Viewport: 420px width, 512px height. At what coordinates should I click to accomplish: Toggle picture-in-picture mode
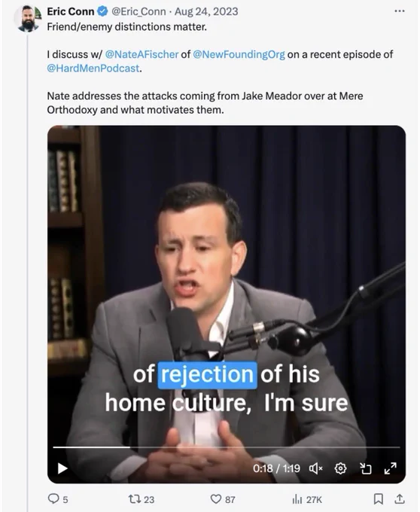point(366,468)
